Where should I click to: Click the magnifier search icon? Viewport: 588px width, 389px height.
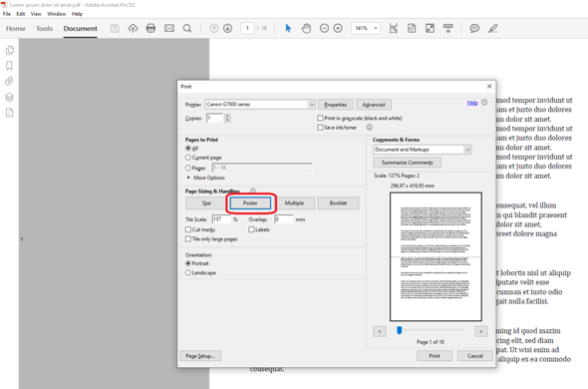(187, 28)
